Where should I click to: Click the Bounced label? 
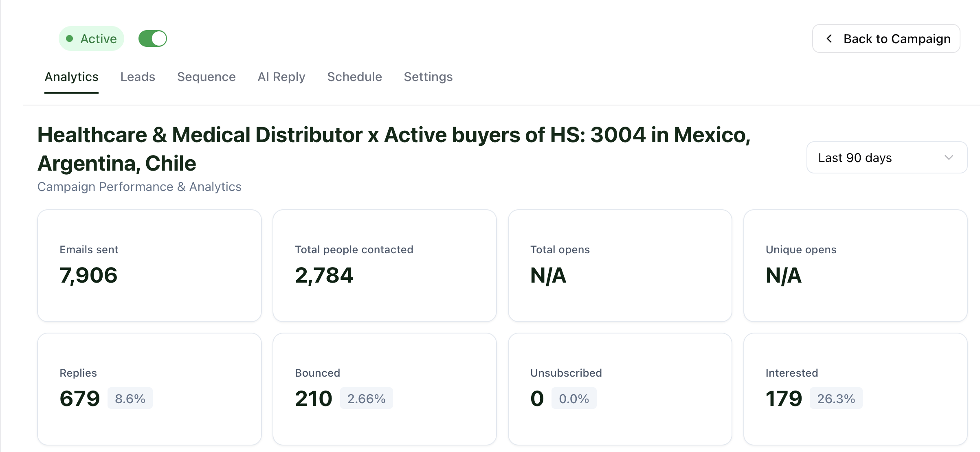[x=317, y=373]
